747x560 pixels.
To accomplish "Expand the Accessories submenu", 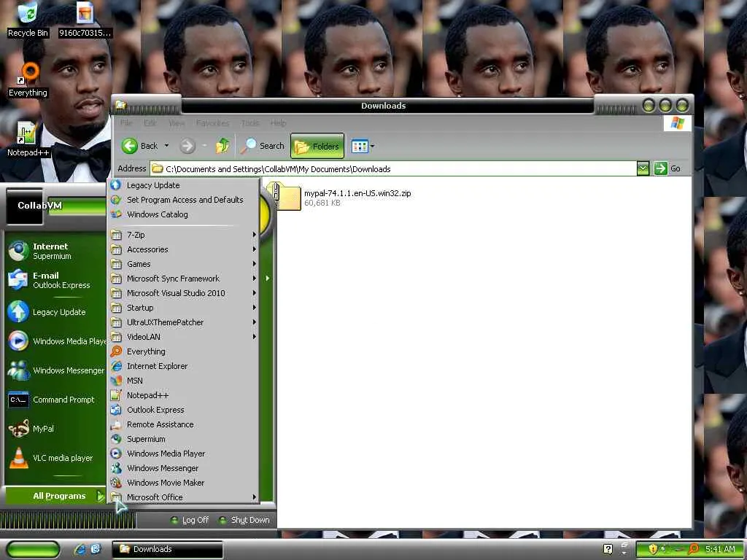I will 184,249.
